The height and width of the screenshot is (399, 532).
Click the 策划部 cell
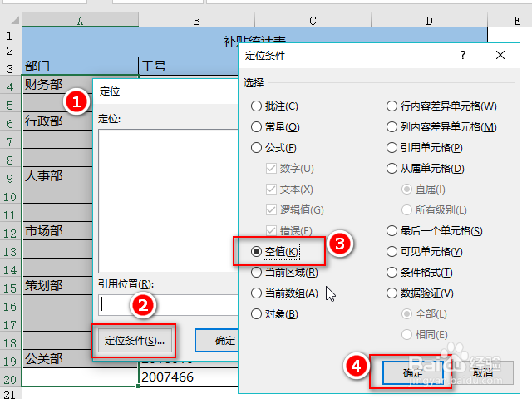(57, 285)
